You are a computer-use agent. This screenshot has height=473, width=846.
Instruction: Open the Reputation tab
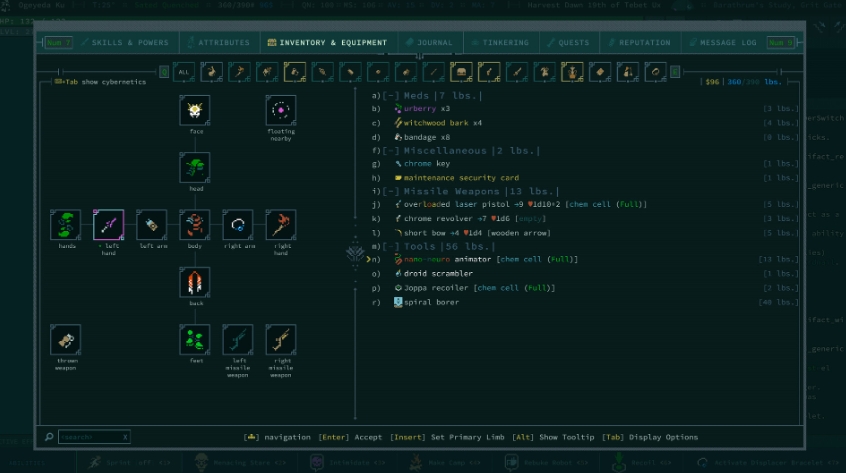pyautogui.click(x=639, y=43)
